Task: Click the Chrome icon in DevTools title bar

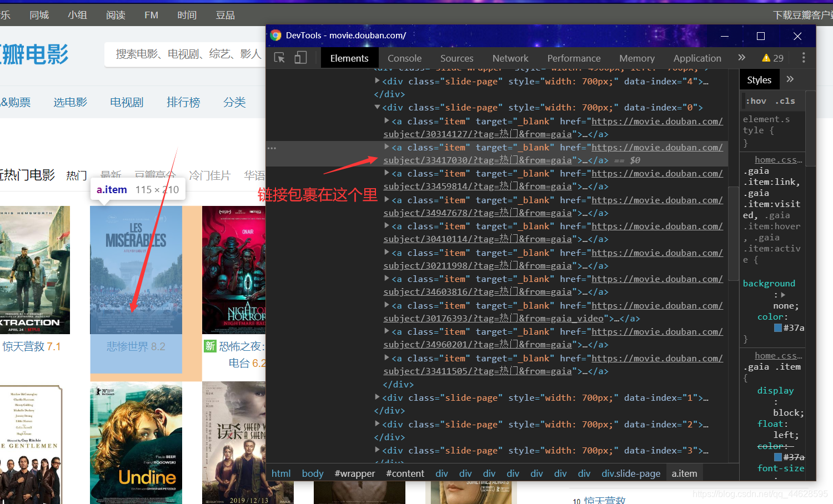Action: pyautogui.click(x=275, y=36)
